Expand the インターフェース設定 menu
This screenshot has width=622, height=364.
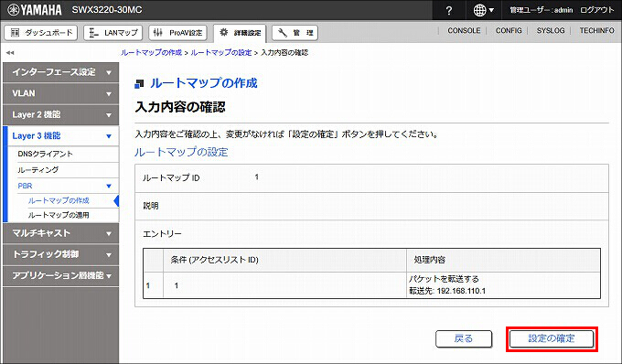(60, 72)
